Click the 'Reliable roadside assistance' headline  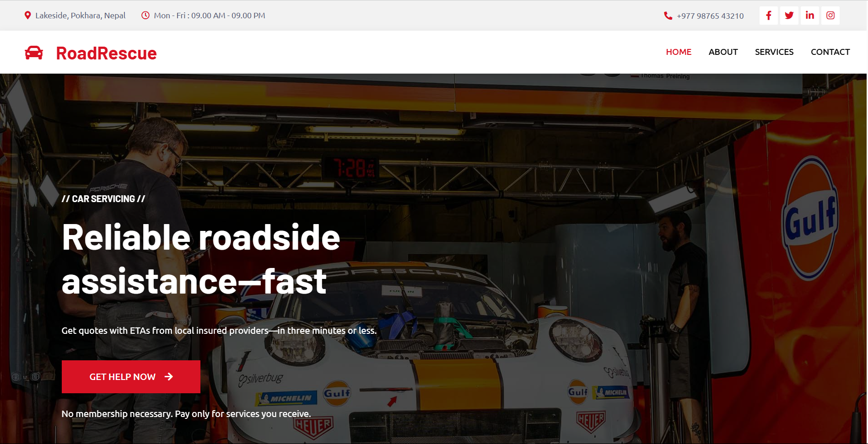tap(200, 259)
